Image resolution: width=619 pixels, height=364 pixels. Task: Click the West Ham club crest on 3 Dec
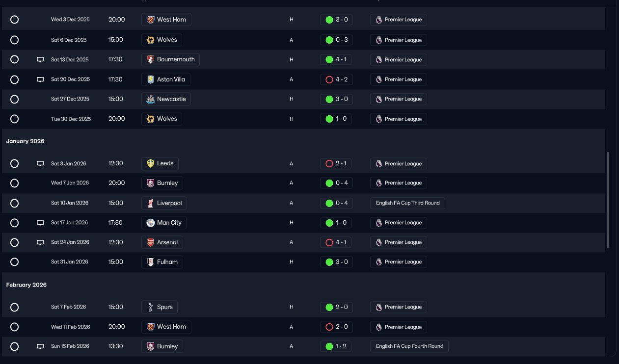151,20
